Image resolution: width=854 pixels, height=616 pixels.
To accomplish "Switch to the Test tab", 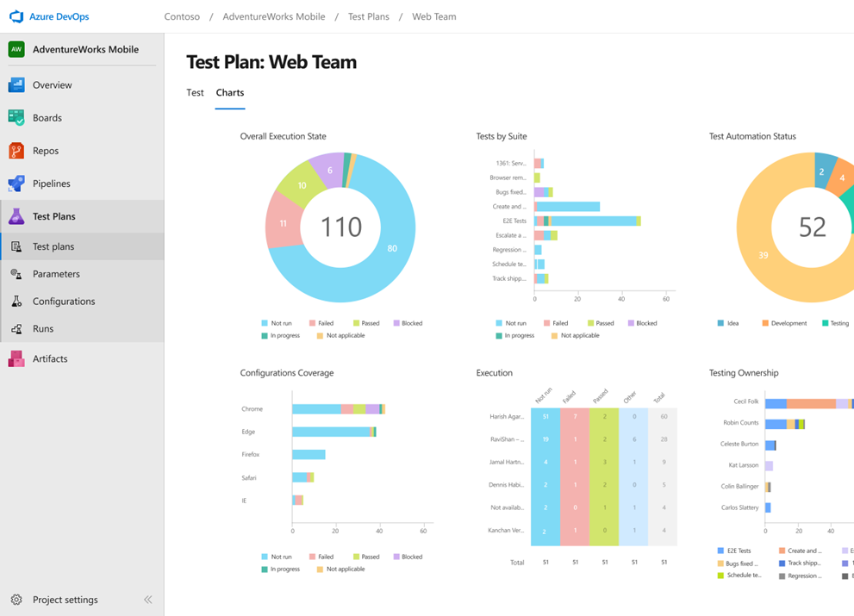I will [x=195, y=92].
